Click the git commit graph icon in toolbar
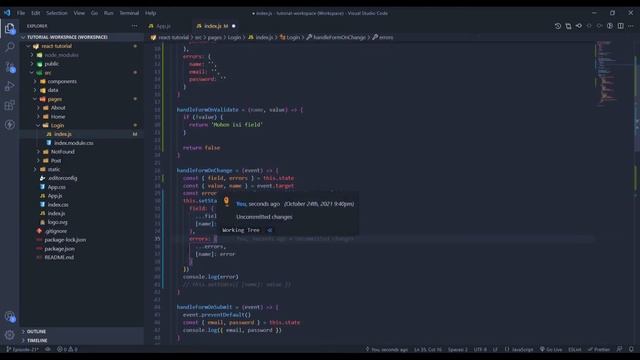 [579, 26]
